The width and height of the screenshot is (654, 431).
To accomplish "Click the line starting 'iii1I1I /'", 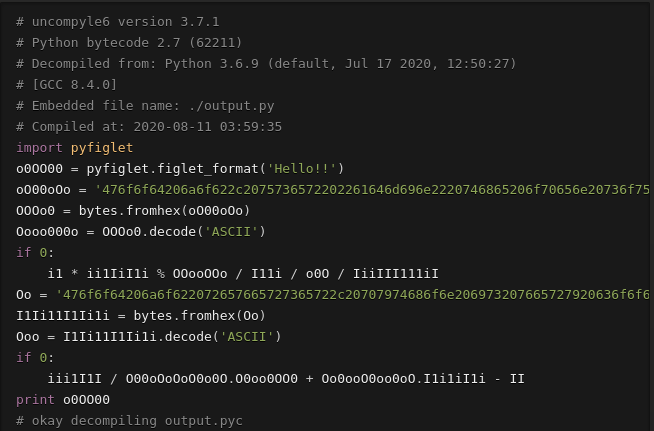I will click(x=286, y=378).
